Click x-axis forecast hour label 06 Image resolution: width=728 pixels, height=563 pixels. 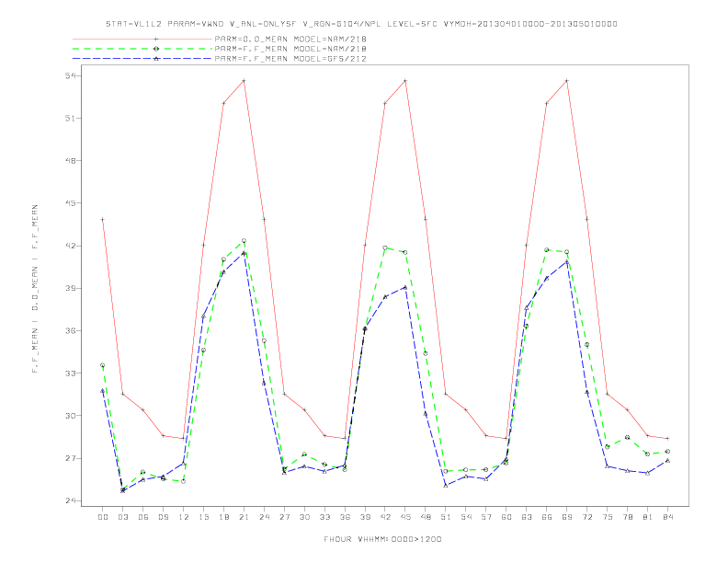pyautogui.click(x=143, y=517)
